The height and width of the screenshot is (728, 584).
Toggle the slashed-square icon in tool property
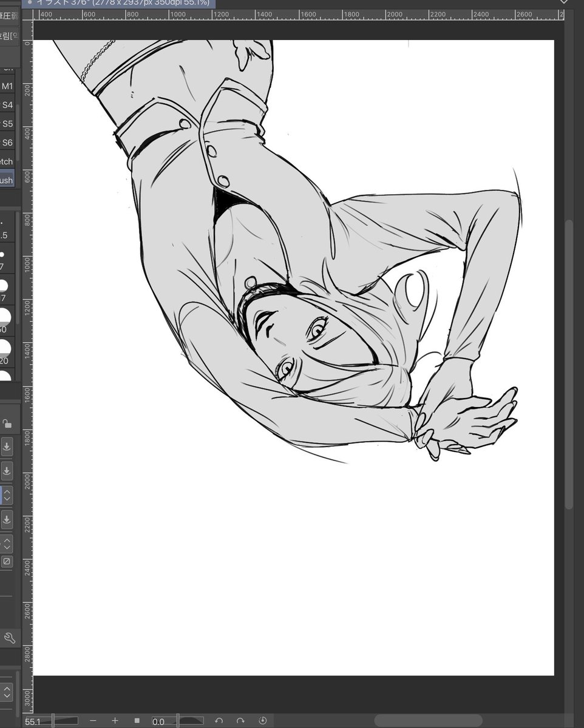tap(7, 561)
